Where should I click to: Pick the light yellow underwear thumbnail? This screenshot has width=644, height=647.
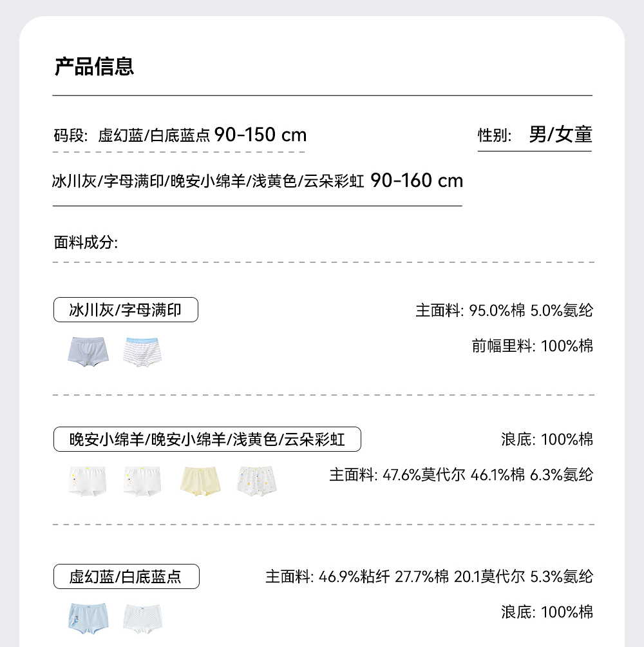[x=201, y=482]
